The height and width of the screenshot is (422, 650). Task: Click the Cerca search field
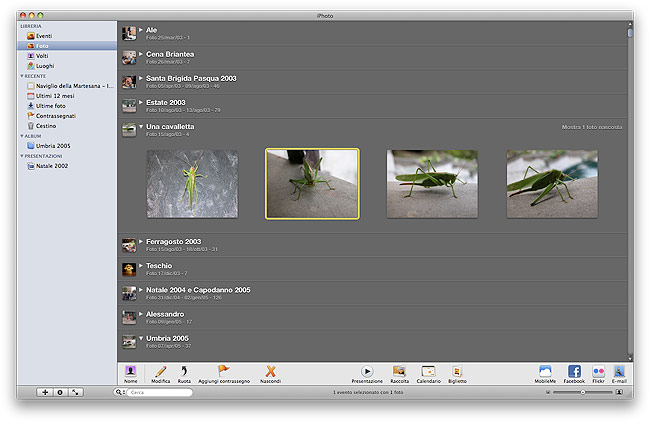(x=159, y=392)
